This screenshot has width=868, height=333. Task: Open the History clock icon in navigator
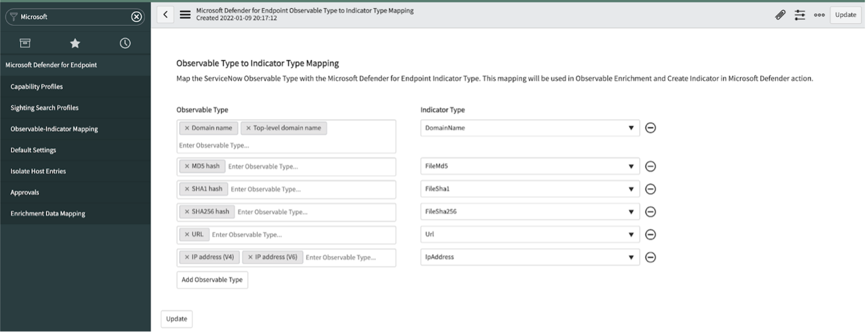(x=125, y=43)
